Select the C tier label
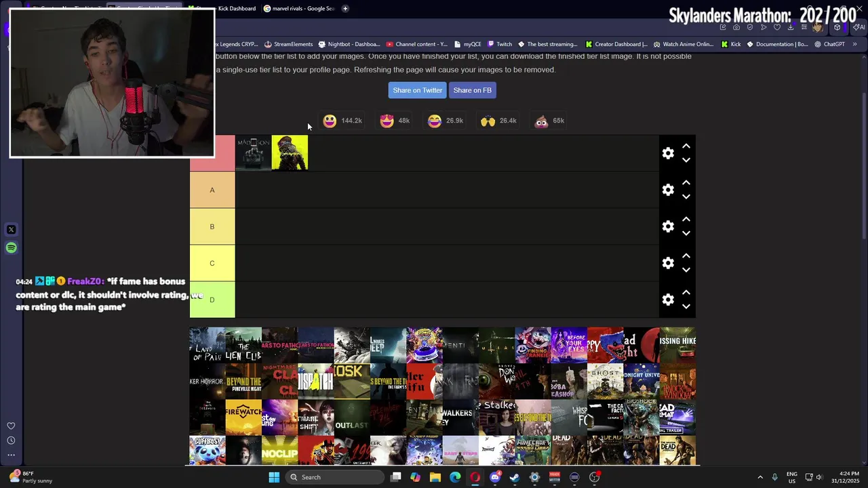Image resolution: width=868 pixels, height=488 pixels. [x=212, y=263]
